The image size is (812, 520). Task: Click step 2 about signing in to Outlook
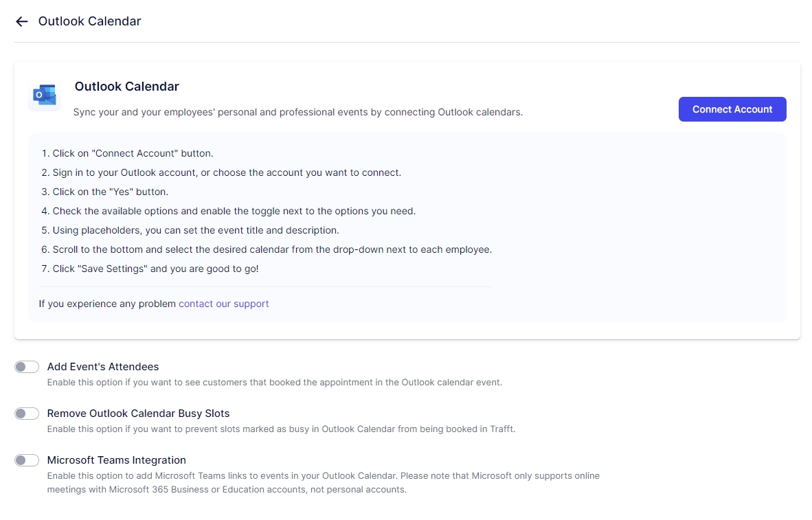click(221, 172)
